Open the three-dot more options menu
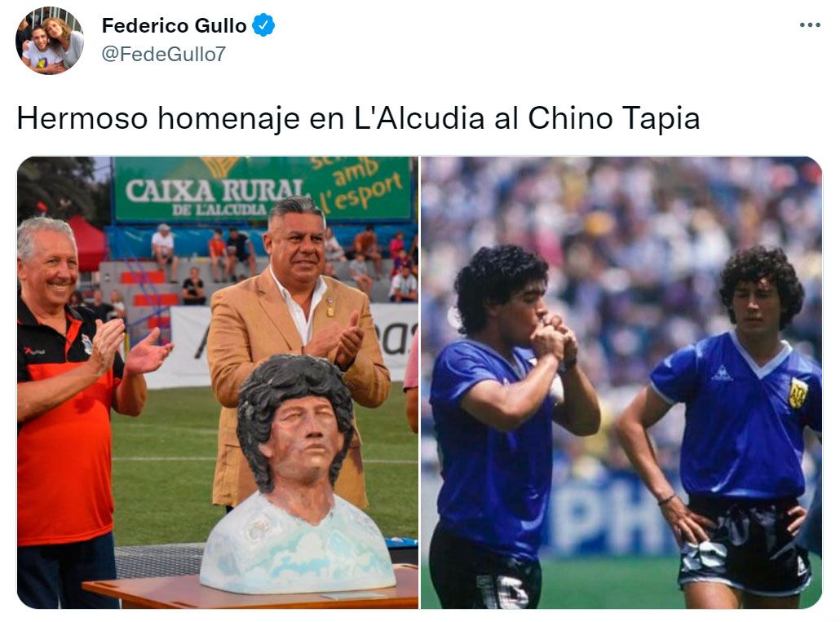Viewport: 840px width, 622px height. tap(810, 25)
